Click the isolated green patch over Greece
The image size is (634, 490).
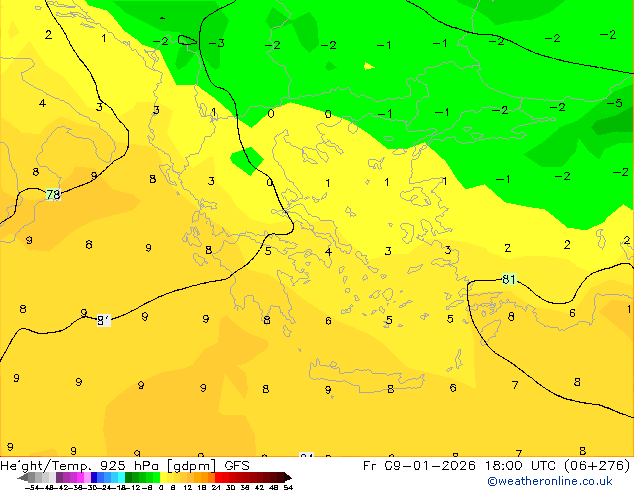(247, 161)
